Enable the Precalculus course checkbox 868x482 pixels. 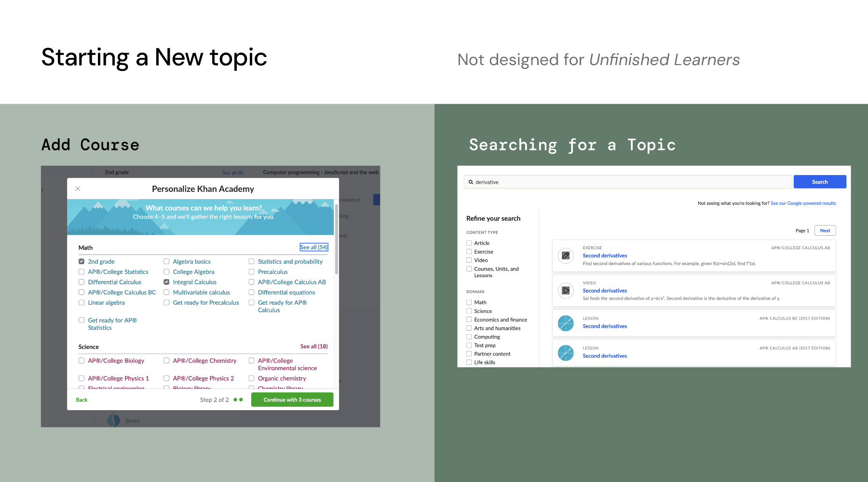(251, 272)
